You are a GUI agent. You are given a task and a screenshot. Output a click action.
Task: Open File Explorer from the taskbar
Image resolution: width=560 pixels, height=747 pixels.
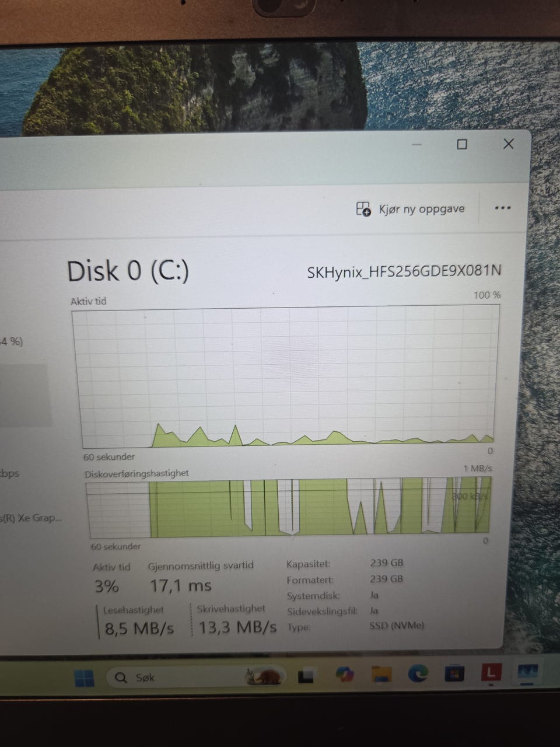381,674
